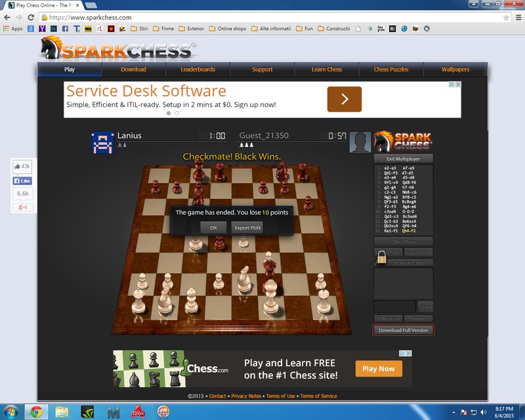Open the Terms of Service footer link

tap(318, 396)
